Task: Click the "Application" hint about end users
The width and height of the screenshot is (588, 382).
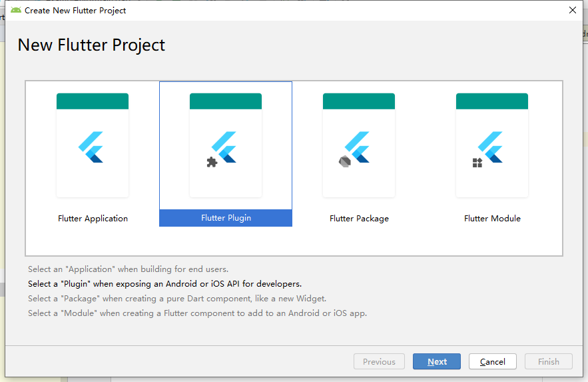Action: (x=128, y=269)
